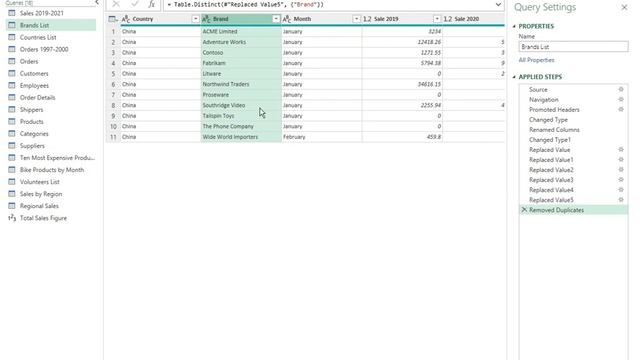Viewport: 640px width, 360px height.
Task: Click the Northwind Traders brand cell
Action: pos(241,84)
